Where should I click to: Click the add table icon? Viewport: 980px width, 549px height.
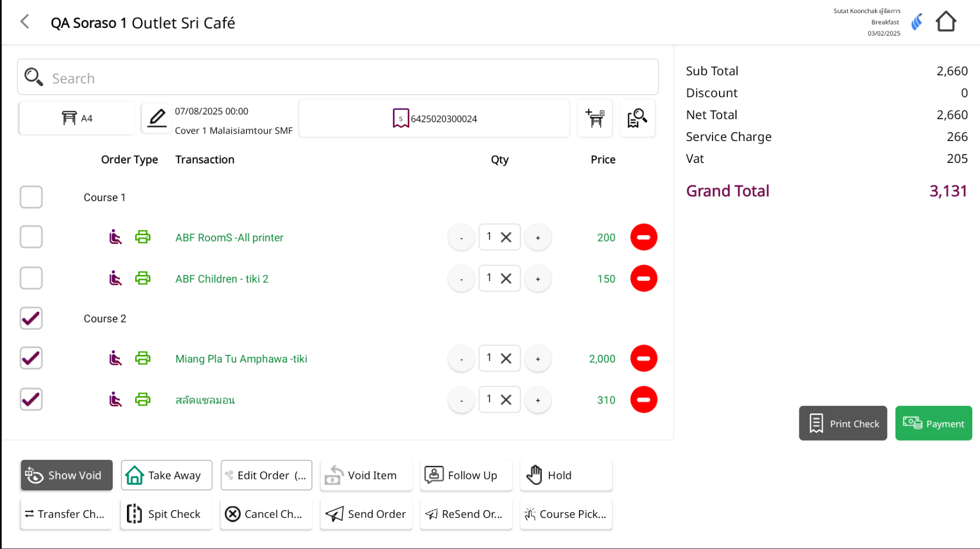click(x=595, y=118)
